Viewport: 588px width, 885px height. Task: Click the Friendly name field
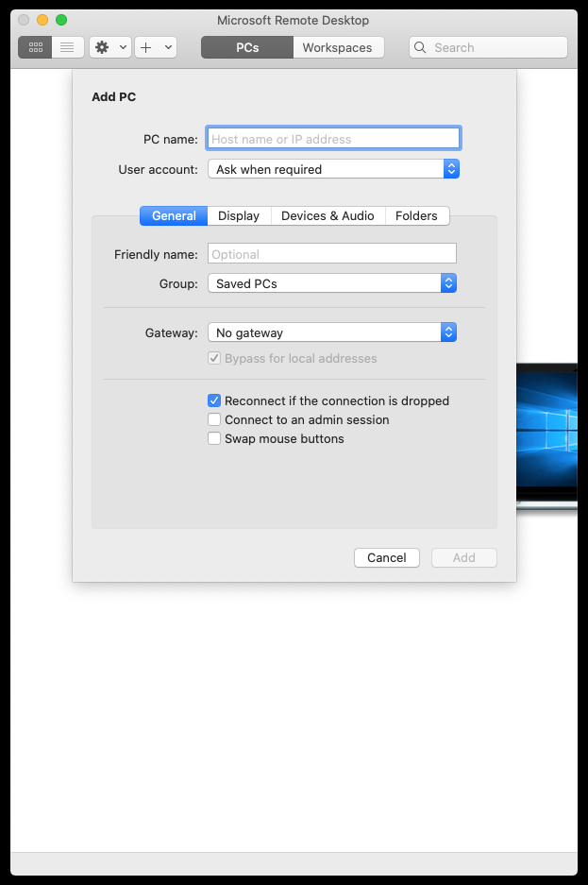point(332,254)
